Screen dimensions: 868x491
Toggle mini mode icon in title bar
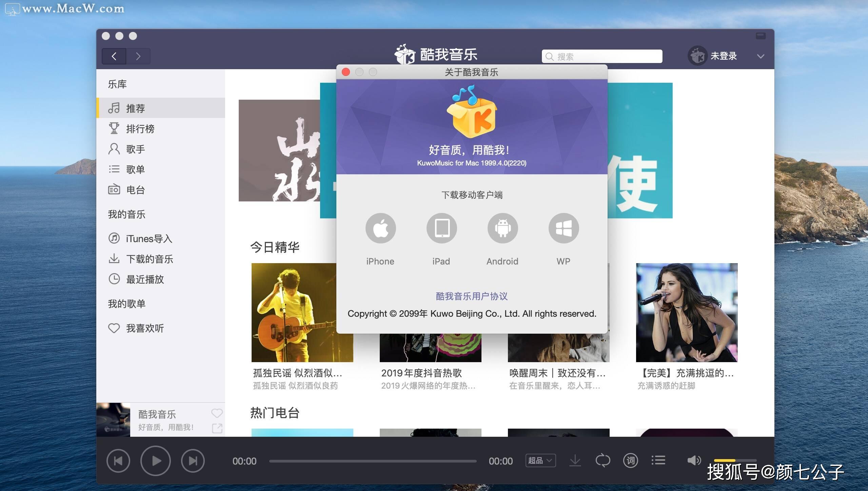[x=761, y=36]
